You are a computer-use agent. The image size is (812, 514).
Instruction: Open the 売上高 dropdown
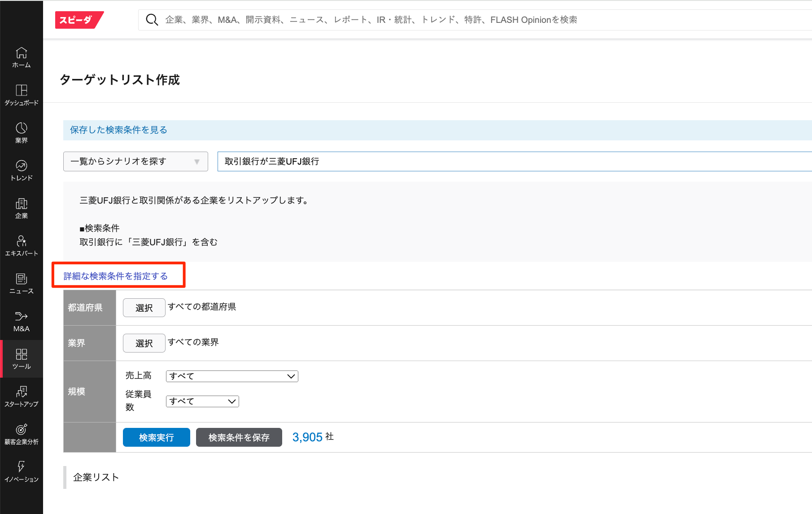click(232, 376)
